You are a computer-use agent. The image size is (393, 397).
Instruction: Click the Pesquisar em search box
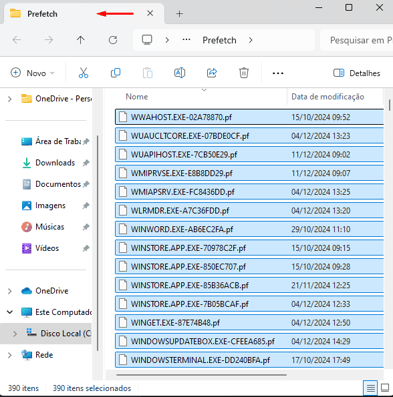click(x=356, y=40)
